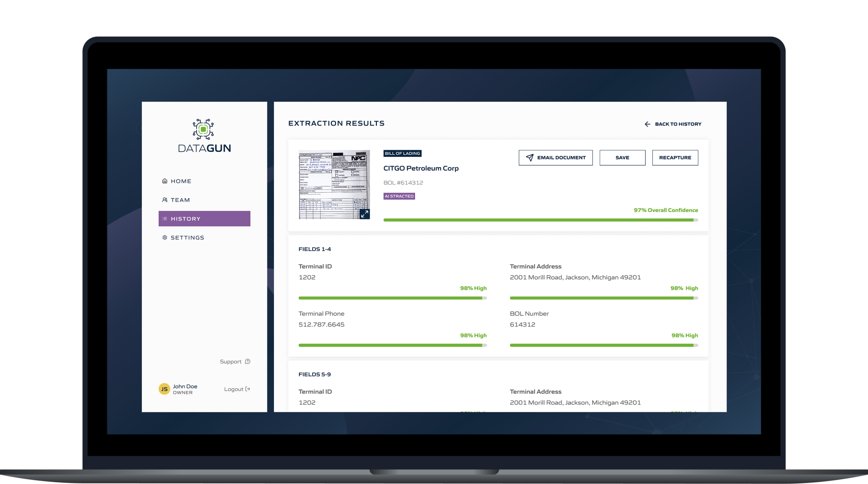Viewport: 868px width, 484px height.
Task: Click the Logout arrow icon
Action: (248, 389)
